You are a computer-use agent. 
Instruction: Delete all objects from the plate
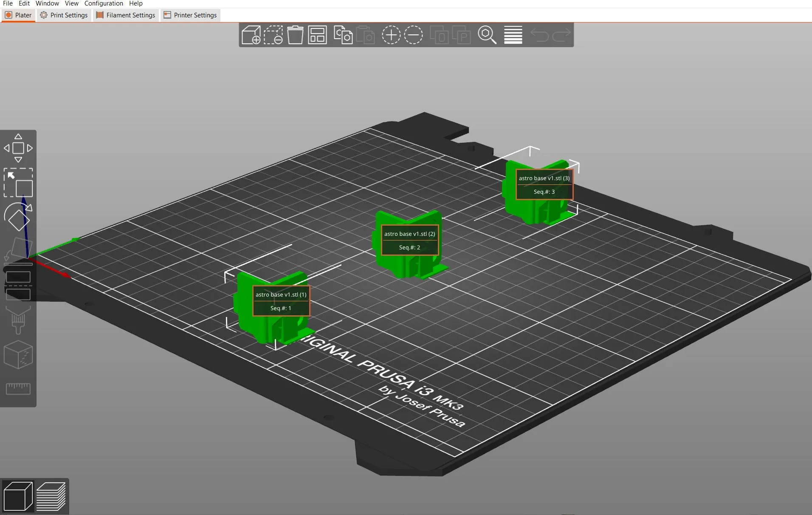[295, 35]
